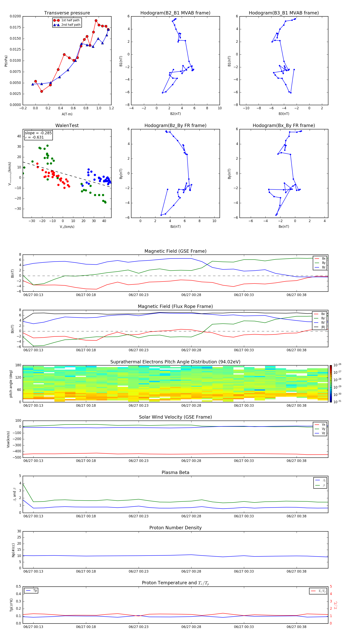Click the 'slope = -0.285' annotation

(x=38, y=133)
